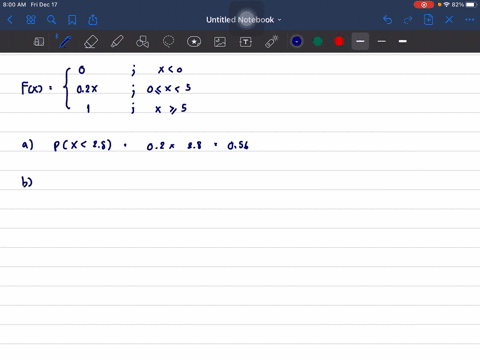The image size is (480, 360).
Task: Select the Eraser tool
Action: point(91,42)
